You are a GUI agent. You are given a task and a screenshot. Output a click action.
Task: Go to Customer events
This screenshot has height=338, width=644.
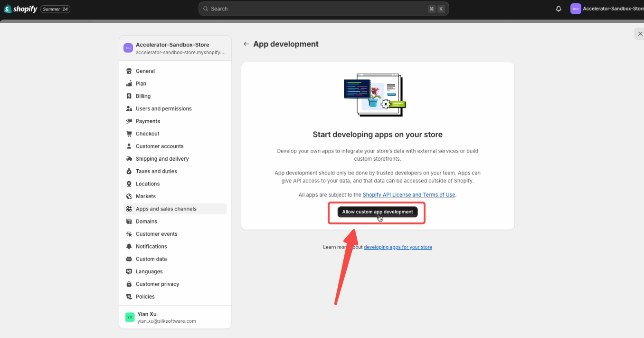pyautogui.click(x=175, y=234)
